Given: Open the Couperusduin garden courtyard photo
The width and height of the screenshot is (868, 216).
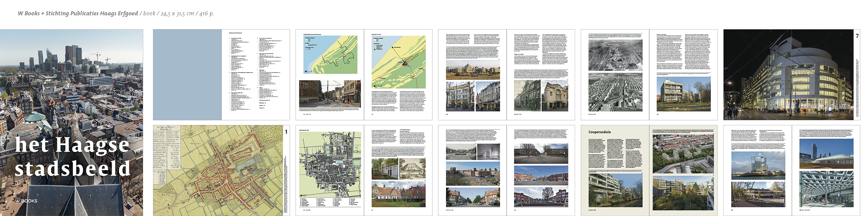Looking at the screenshot, I should click(x=683, y=193).
